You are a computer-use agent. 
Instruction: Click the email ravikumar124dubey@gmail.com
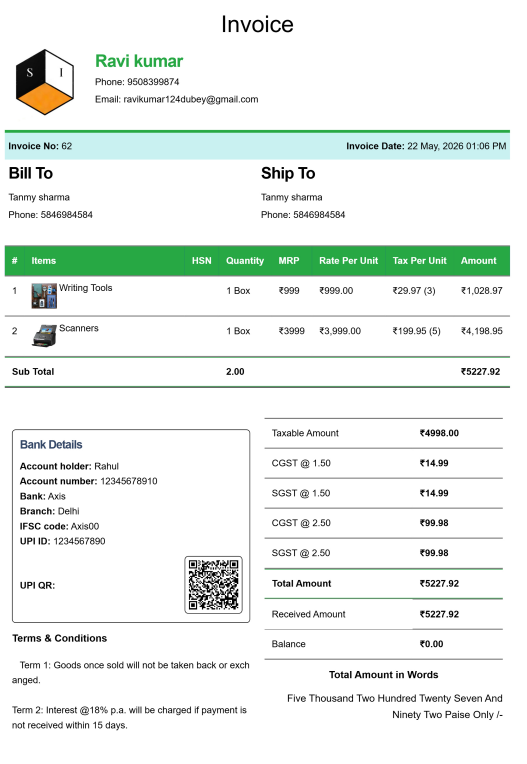click(190, 99)
